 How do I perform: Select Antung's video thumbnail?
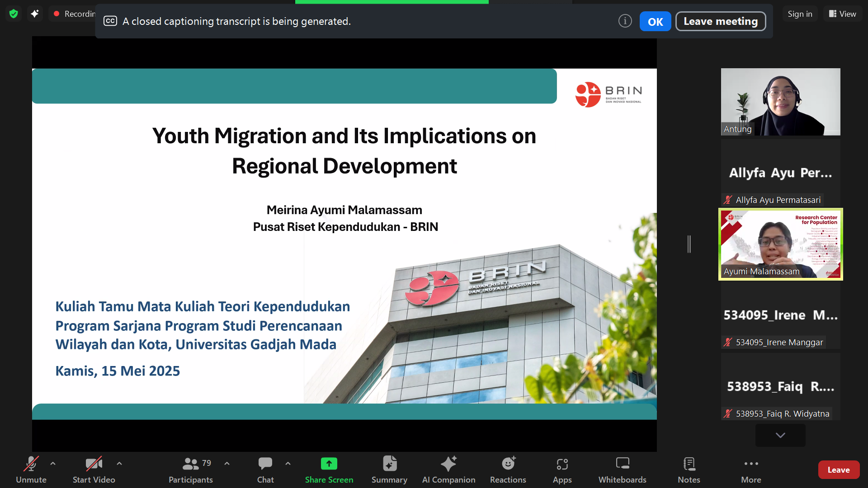tap(780, 102)
